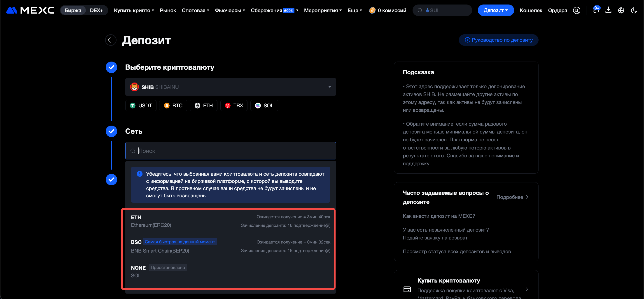The width and height of the screenshot is (644, 299).
Task: Click Зачисление депозита: 15 подтверждение(й)
Action: 285,251
